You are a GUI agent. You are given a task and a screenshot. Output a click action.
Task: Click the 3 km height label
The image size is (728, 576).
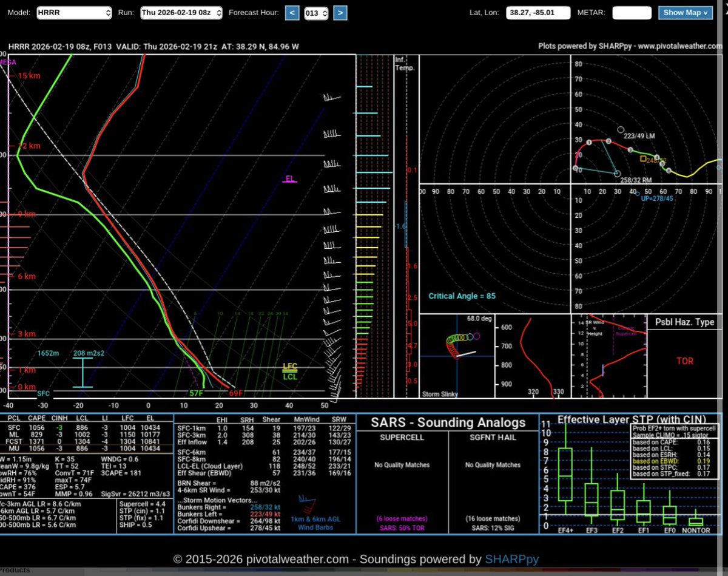point(28,334)
